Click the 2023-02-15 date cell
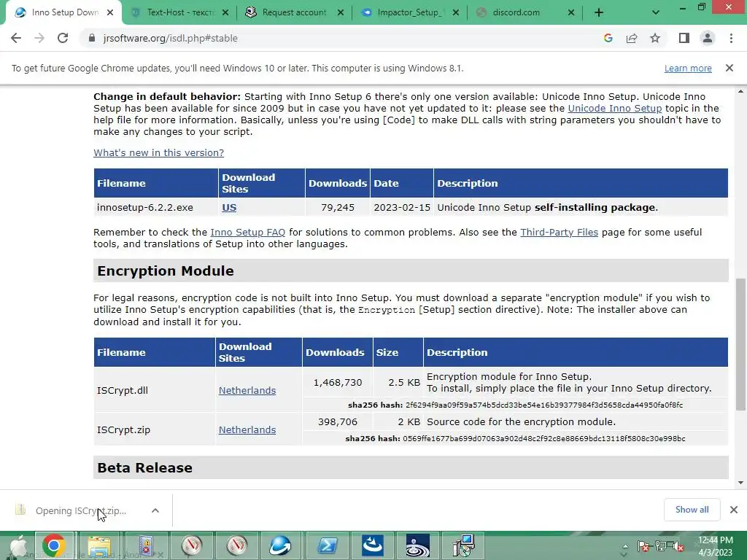The height and width of the screenshot is (560, 747). 402,208
